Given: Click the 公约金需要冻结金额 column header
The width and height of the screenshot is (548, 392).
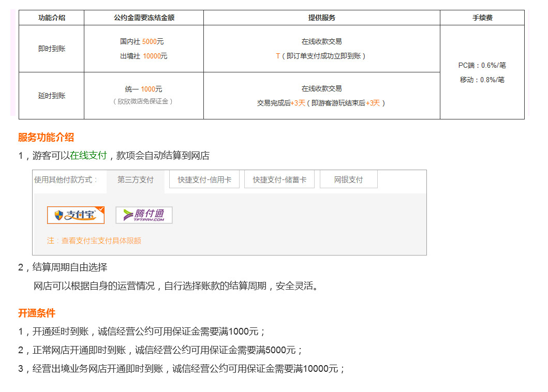Looking at the screenshot, I should coord(144,18).
